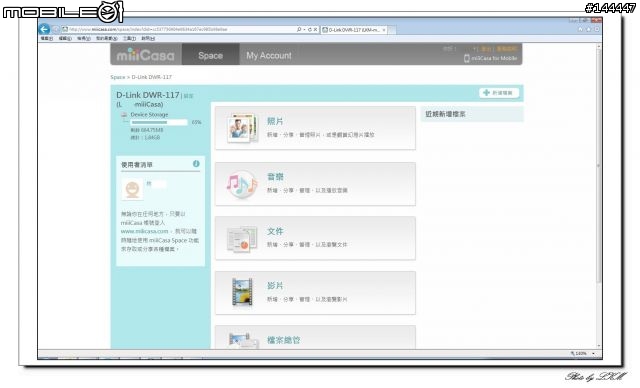The width and height of the screenshot is (640, 388).
Task: Click the Space breadcrumb link
Action: 117,77
